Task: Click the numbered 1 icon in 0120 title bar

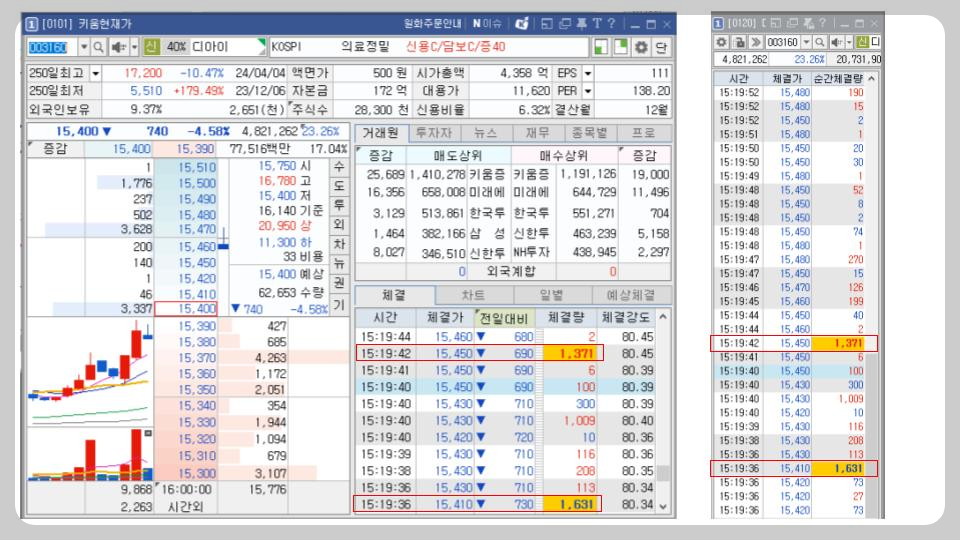Action: click(x=719, y=24)
